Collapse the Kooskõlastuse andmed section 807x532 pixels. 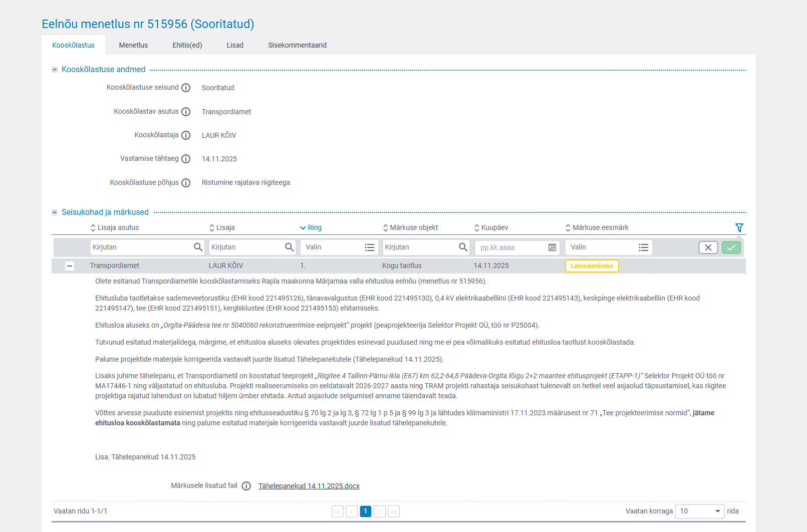point(55,70)
